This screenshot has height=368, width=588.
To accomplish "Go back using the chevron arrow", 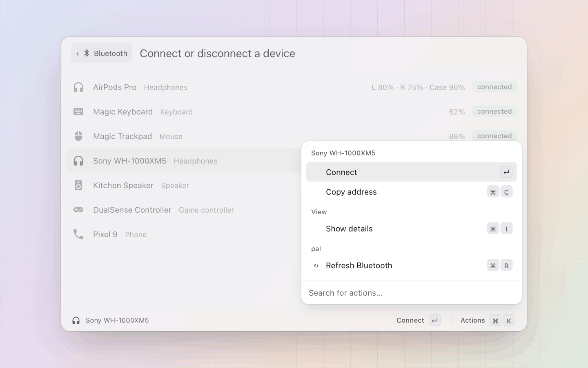I will 78,54.
